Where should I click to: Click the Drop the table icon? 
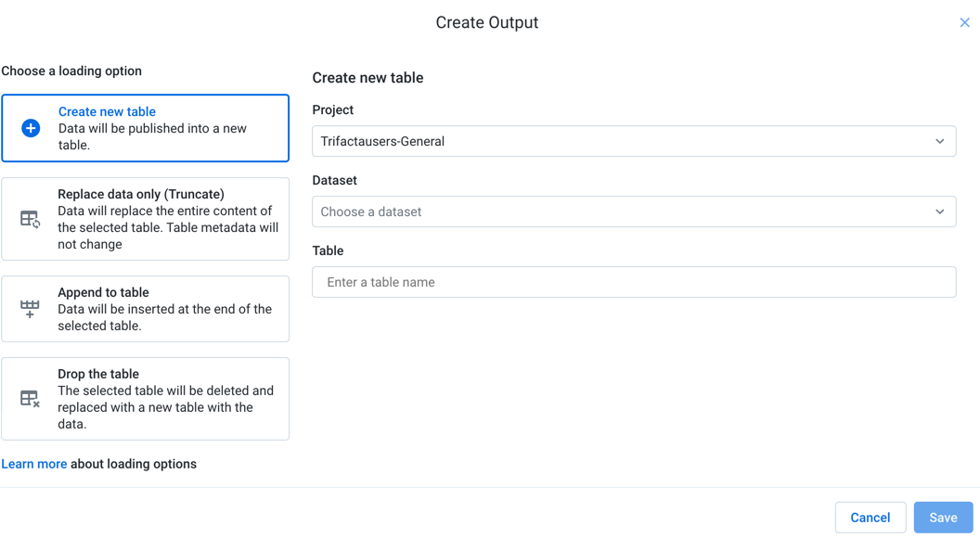click(x=30, y=399)
